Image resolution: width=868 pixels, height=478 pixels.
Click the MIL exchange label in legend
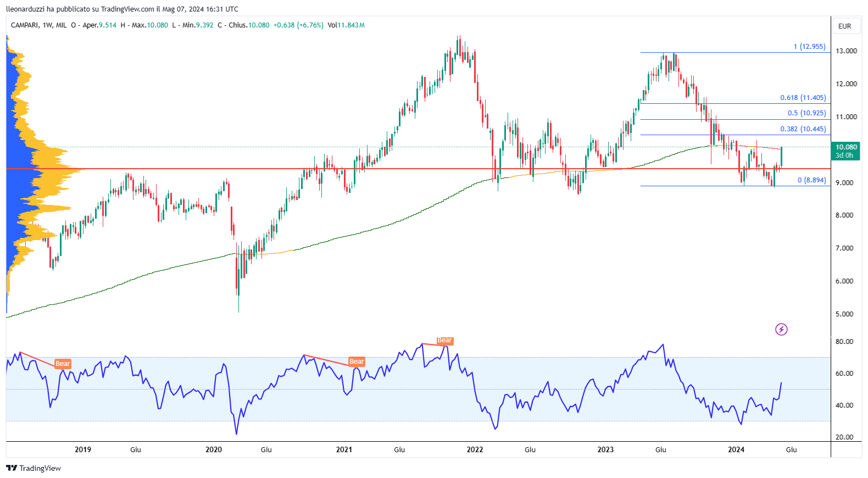pos(61,25)
